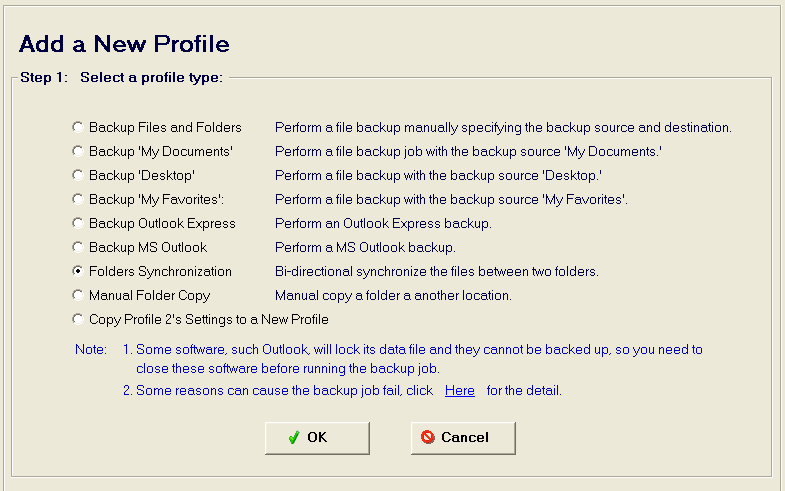Select Backup Files and Folders radio button
Image resolution: width=785 pixels, height=491 pixels.
tap(78, 127)
